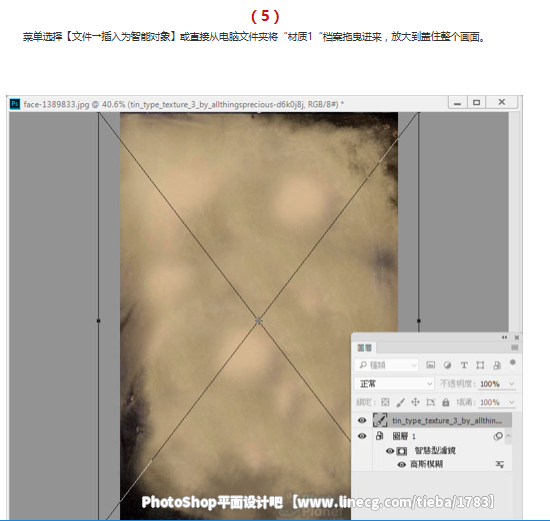550x521 pixels.
Task: Open the Layers panel options menu
Action: [x=515, y=347]
